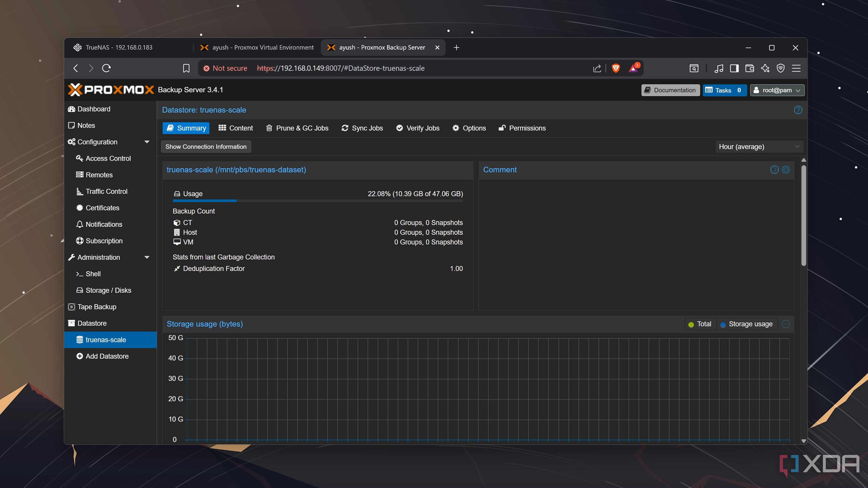Click the Comment panel gear icon
This screenshot has height=488, width=868.
(786, 169)
